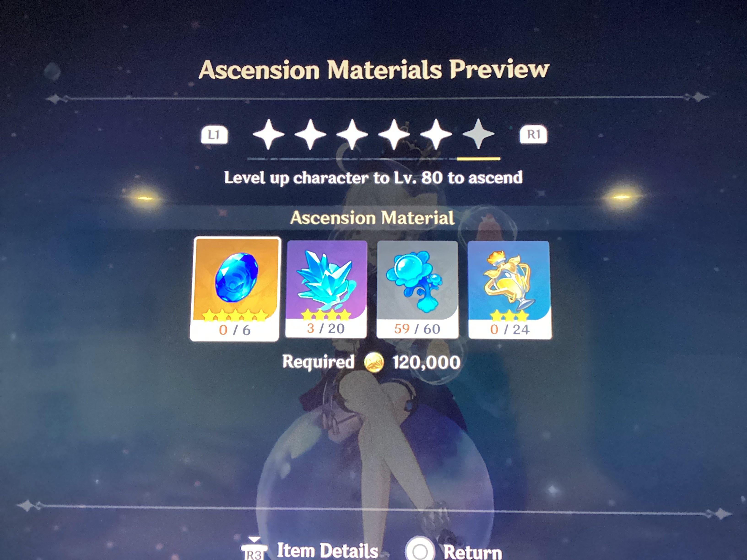Switch to fifth ascension star phase
The height and width of the screenshot is (560, 747).
tap(436, 134)
